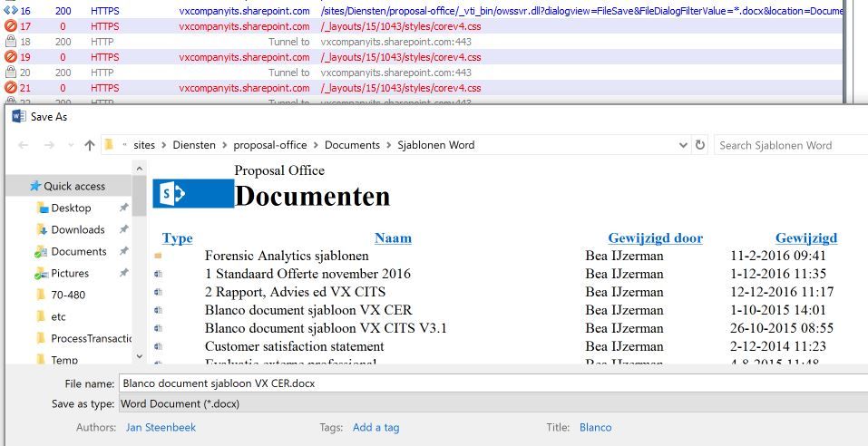Select Fiddler session 18 Tunnel to row
The height and width of the screenshot is (446, 868).
tap(423, 42)
